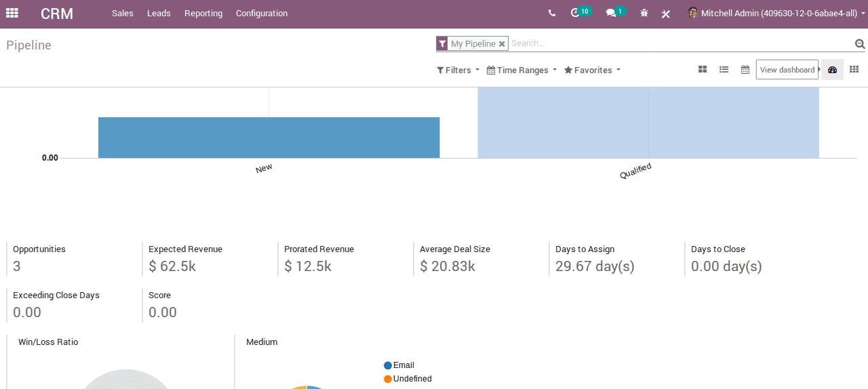
Task: Click the search magnifier icon
Action: [860, 44]
